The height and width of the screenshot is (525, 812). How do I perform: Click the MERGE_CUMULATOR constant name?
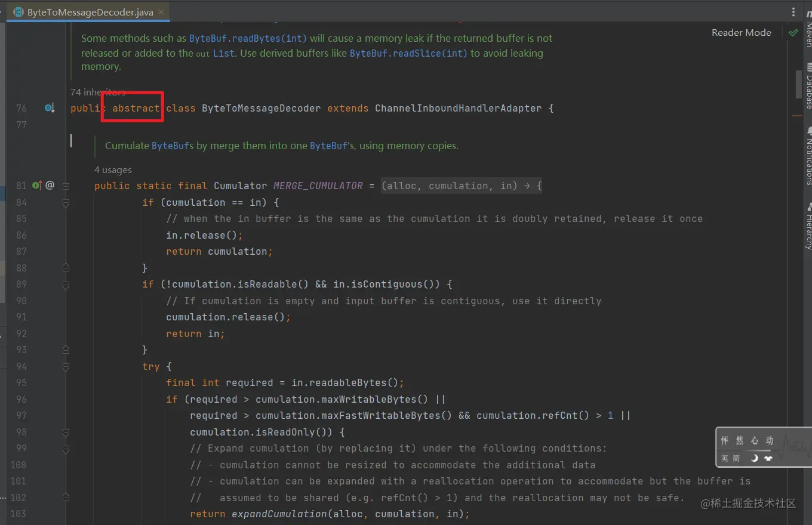click(x=318, y=186)
